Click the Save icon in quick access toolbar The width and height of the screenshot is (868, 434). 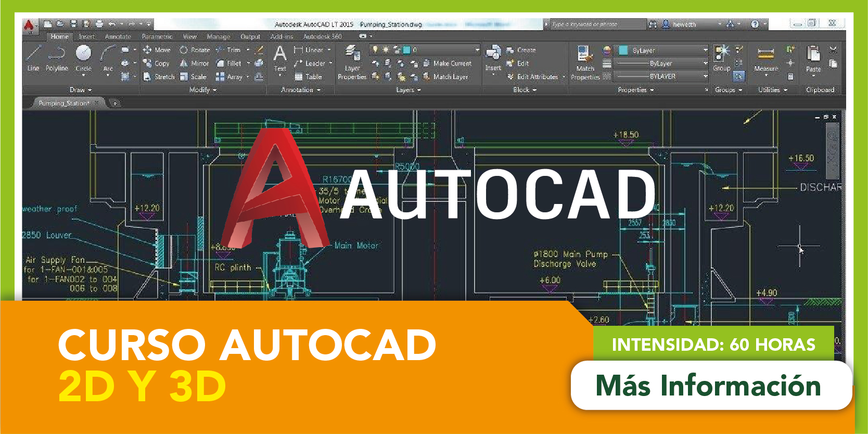(x=73, y=24)
